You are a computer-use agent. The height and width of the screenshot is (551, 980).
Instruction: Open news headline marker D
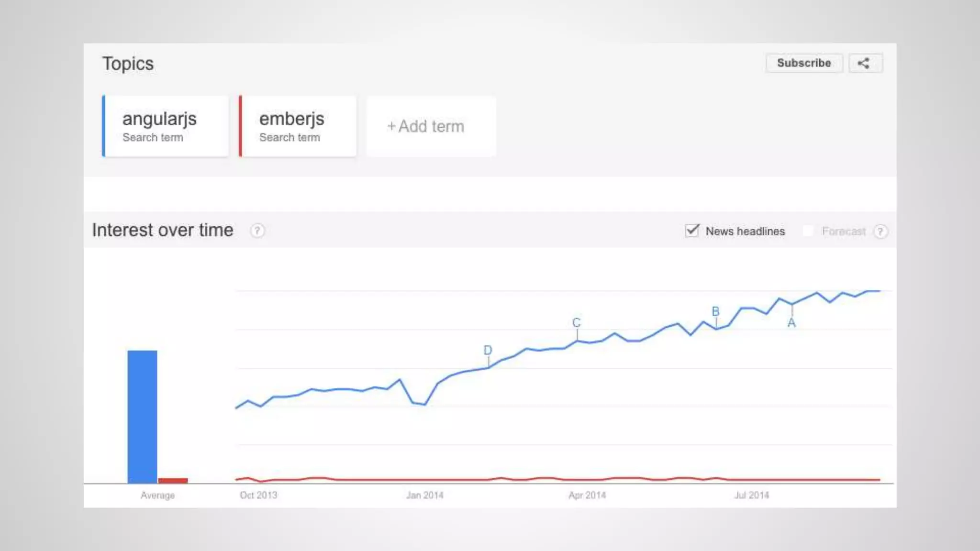(488, 350)
